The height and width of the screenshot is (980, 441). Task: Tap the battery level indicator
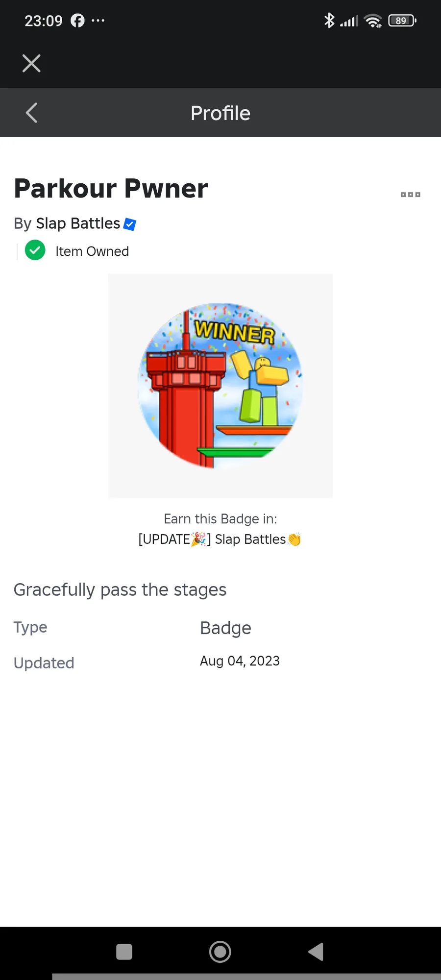402,21
